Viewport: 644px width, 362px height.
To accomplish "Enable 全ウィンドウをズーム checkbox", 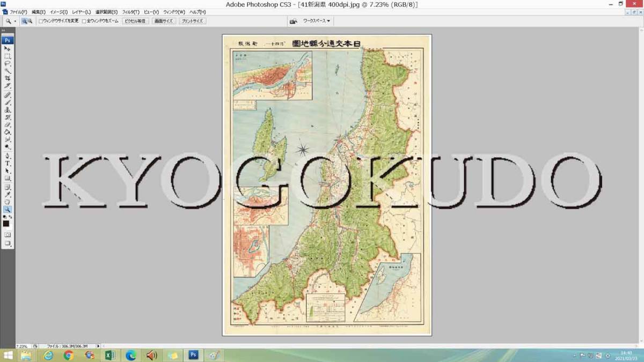I will point(84,21).
